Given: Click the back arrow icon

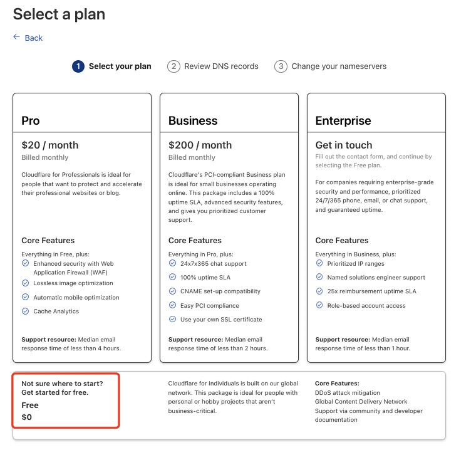Looking at the screenshot, I should click(x=16, y=38).
